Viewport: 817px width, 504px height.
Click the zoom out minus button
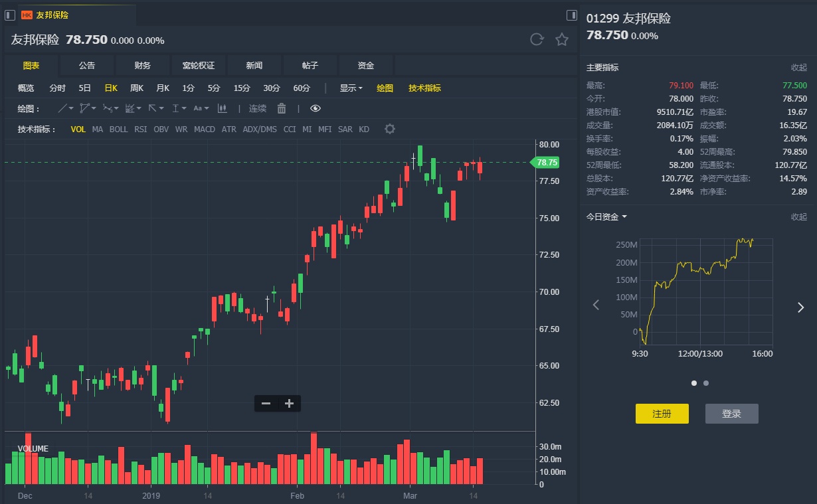click(x=266, y=403)
